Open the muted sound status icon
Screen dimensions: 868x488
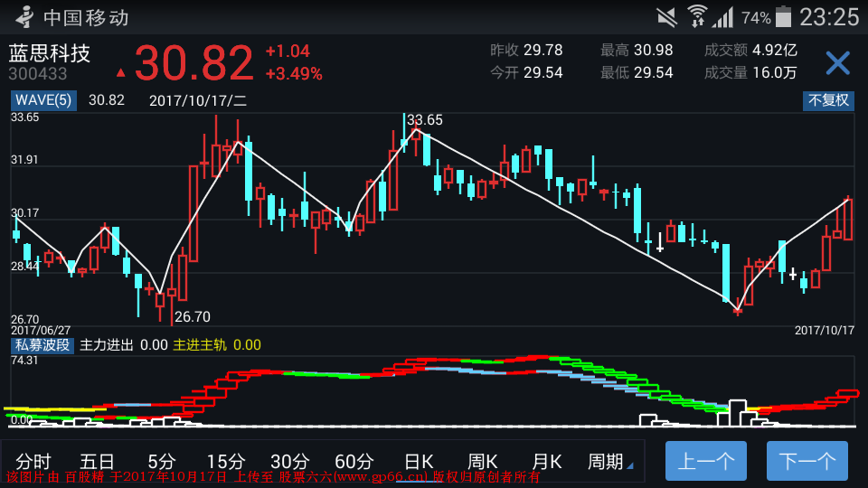667,17
